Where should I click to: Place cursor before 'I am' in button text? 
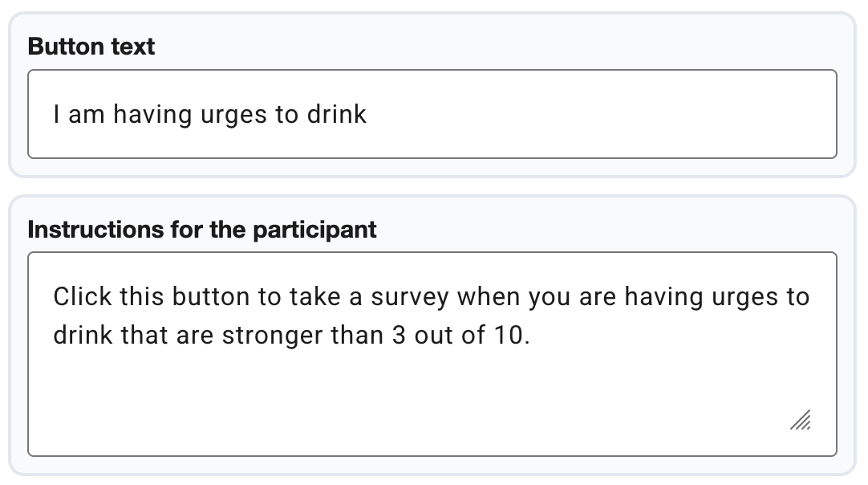click(54, 114)
